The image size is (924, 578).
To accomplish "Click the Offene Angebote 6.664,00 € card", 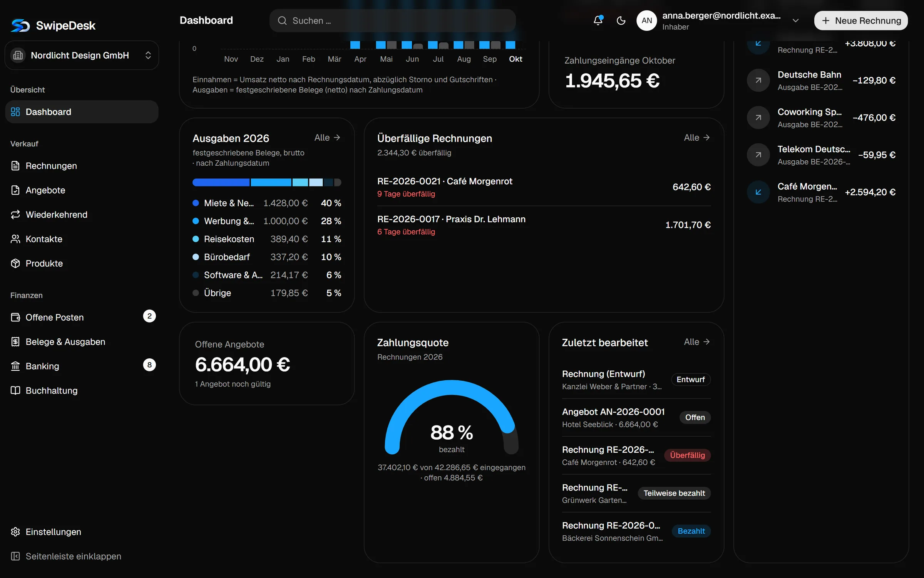I will pos(266,363).
